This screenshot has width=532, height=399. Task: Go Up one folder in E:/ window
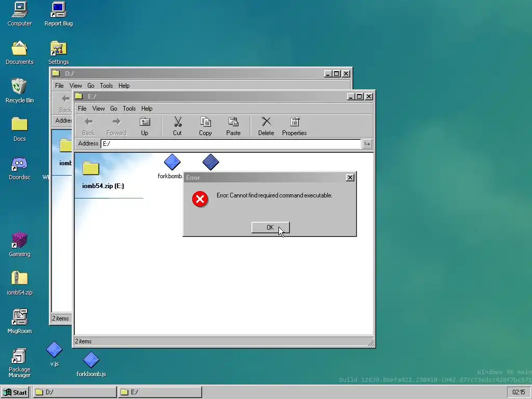tap(144, 126)
